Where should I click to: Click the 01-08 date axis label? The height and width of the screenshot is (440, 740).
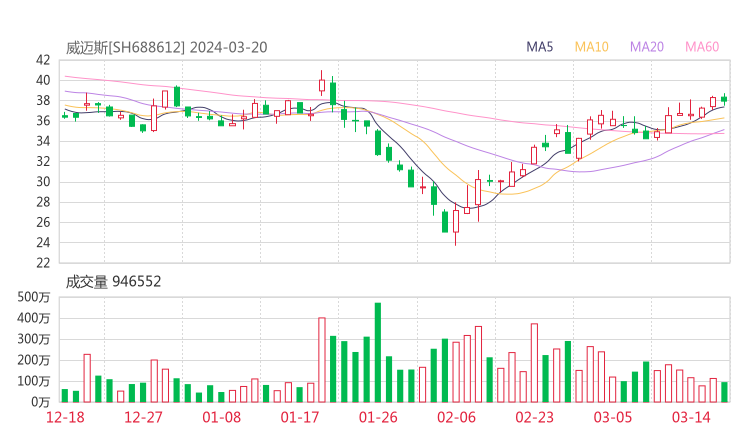click(x=221, y=417)
